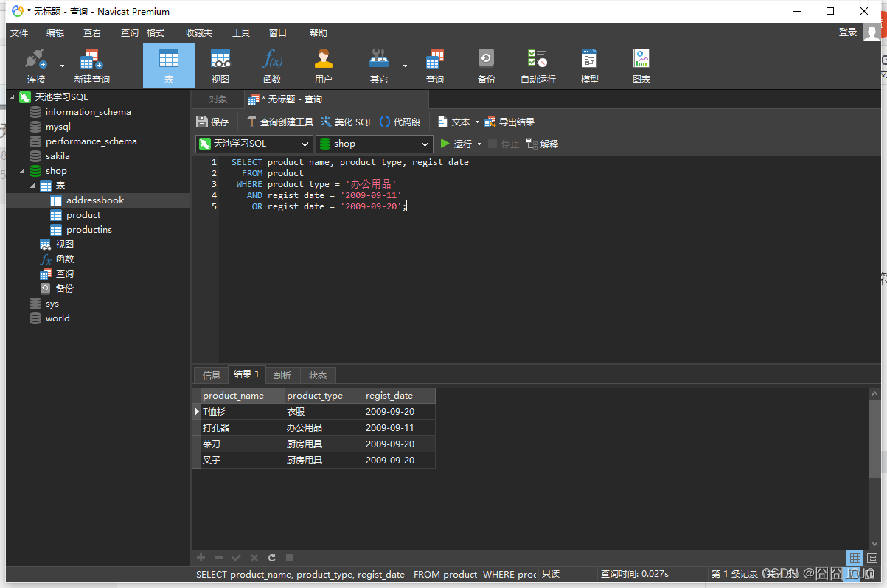887x588 pixels.
Task: Open the 帮助 (Help) menu
Action: [x=319, y=32]
